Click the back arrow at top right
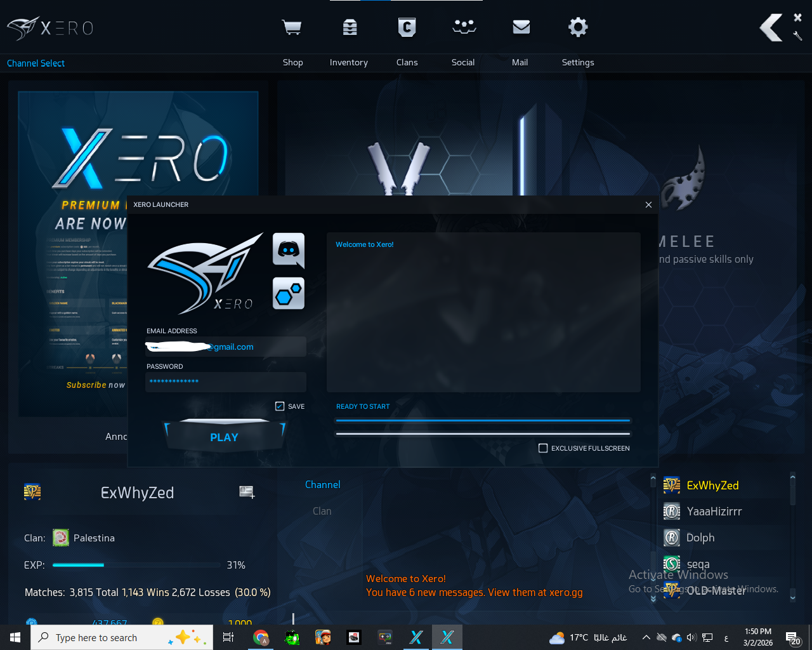The width and height of the screenshot is (812, 650). coord(771,28)
